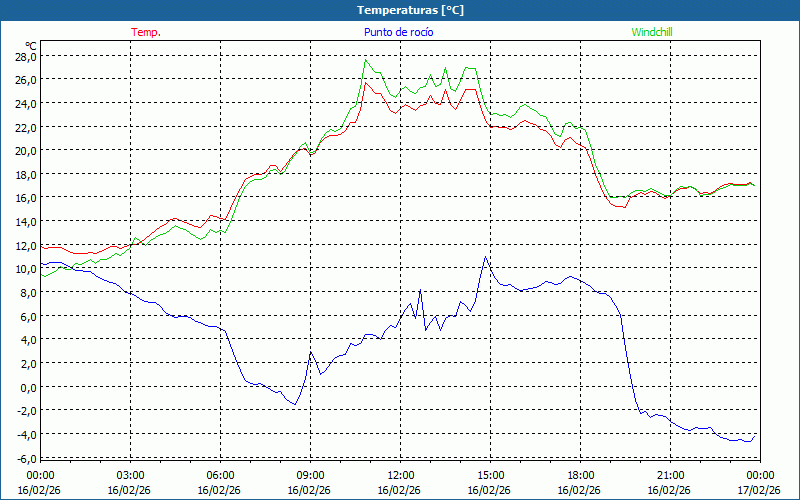Click the 0,0 value on the y-axis
The height and width of the screenshot is (500, 800).
[27, 387]
